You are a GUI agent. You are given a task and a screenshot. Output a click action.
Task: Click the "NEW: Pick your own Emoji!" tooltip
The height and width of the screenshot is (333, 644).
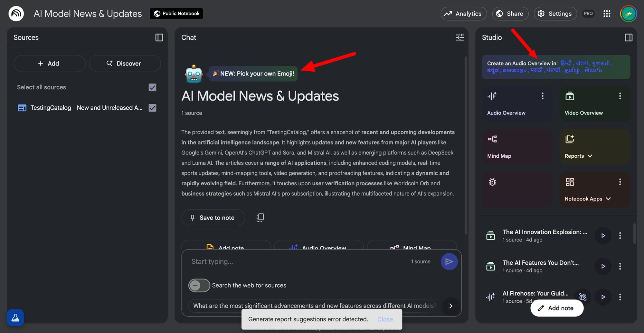[x=253, y=74]
